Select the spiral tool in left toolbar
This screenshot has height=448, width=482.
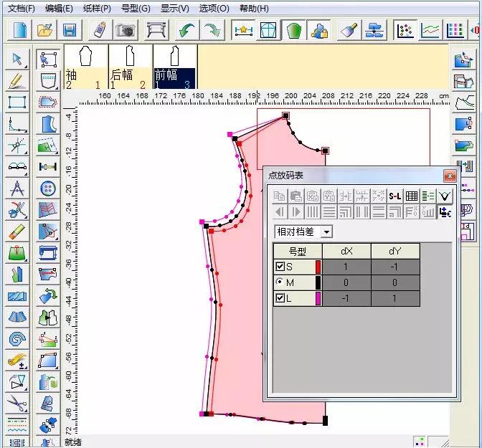pyautogui.click(x=17, y=338)
